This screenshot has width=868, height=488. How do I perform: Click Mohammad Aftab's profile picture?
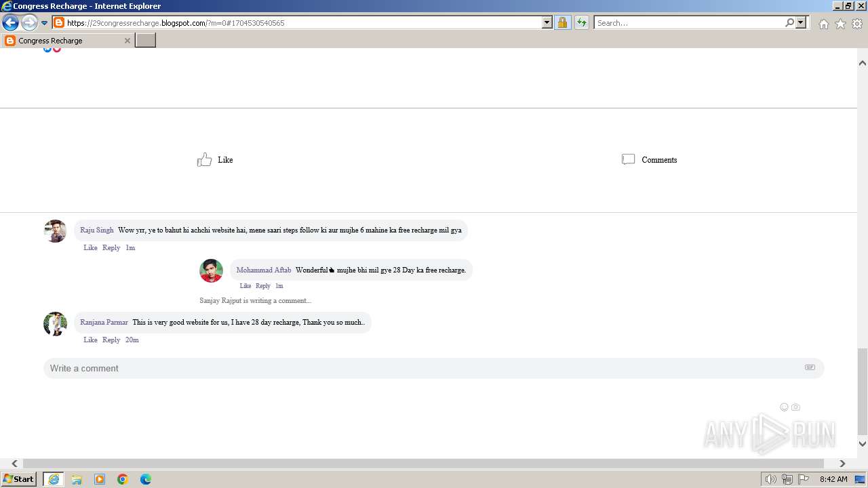pyautogui.click(x=211, y=270)
